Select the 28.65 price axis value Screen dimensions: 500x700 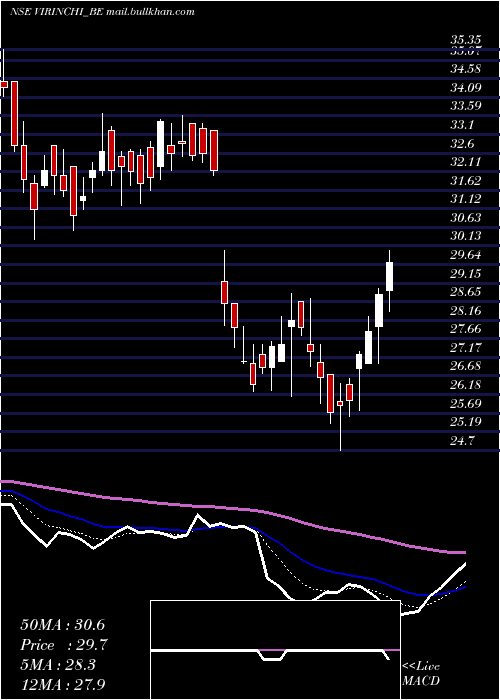tap(466, 292)
